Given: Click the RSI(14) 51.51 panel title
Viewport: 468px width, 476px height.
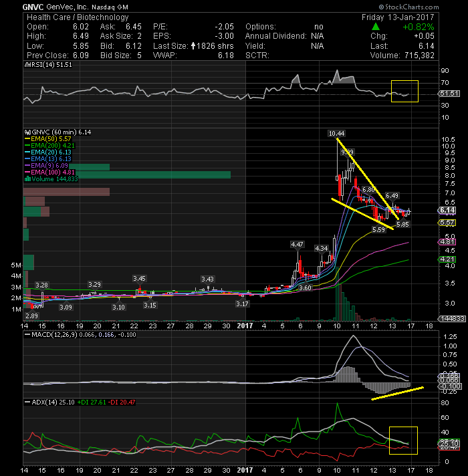Looking at the screenshot, I should [51, 65].
